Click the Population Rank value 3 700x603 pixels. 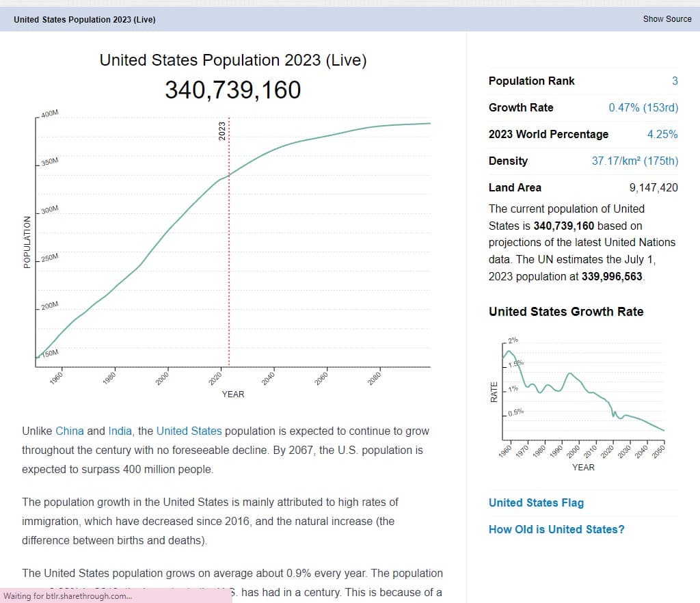tap(674, 81)
